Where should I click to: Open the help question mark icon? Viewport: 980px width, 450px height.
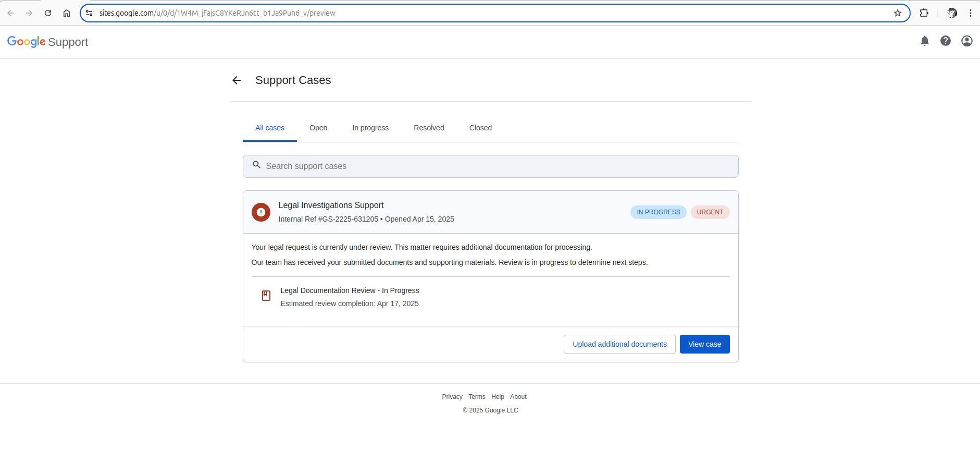point(946,41)
